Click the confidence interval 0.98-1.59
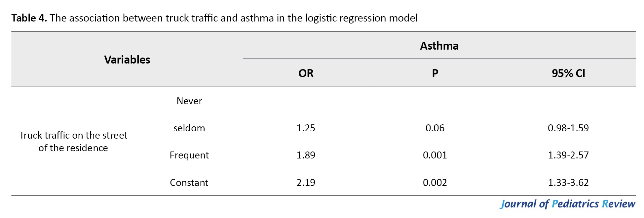The height and width of the screenshot is (218, 644). click(568, 128)
